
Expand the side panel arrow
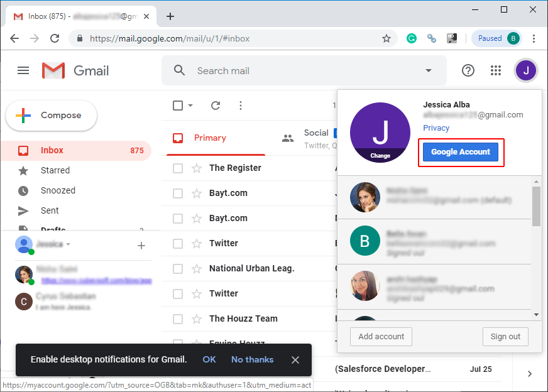coord(530,374)
